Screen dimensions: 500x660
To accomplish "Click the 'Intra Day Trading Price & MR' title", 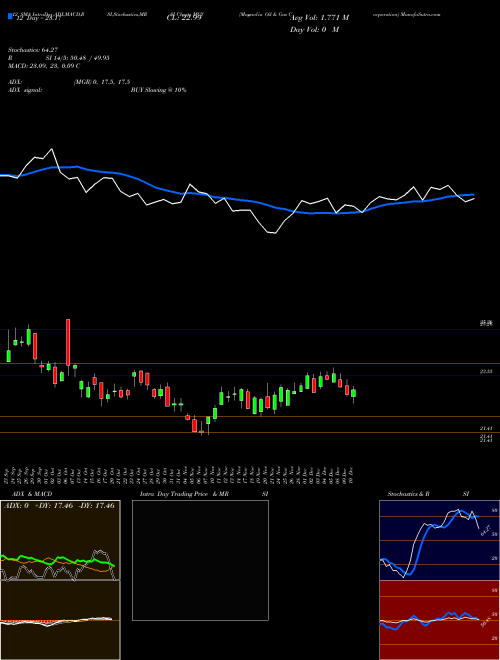I will [x=185, y=494].
